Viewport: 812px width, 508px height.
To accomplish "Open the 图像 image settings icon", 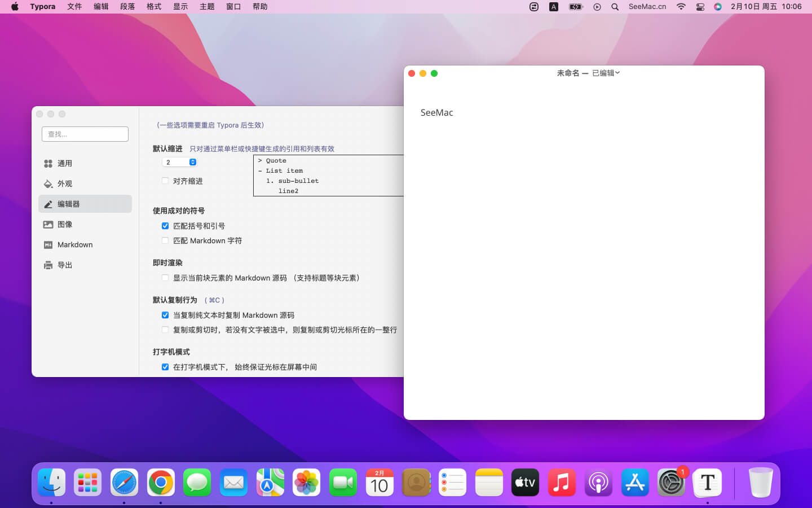I will pos(48,225).
